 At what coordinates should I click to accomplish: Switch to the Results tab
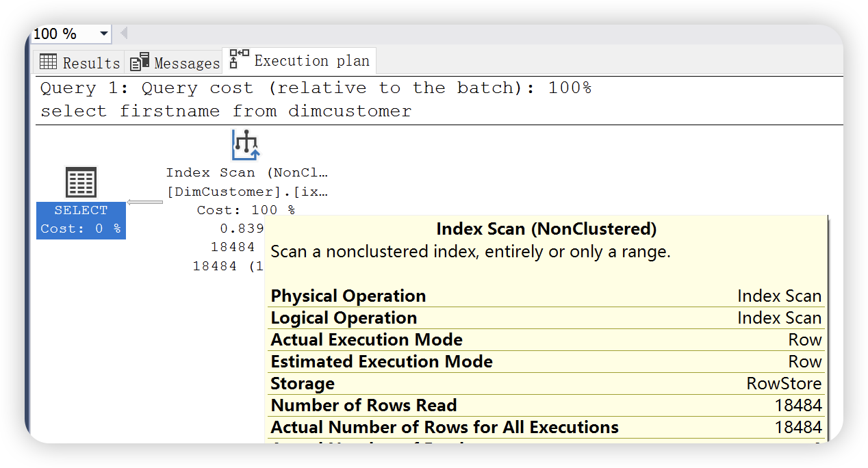tap(79, 62)
